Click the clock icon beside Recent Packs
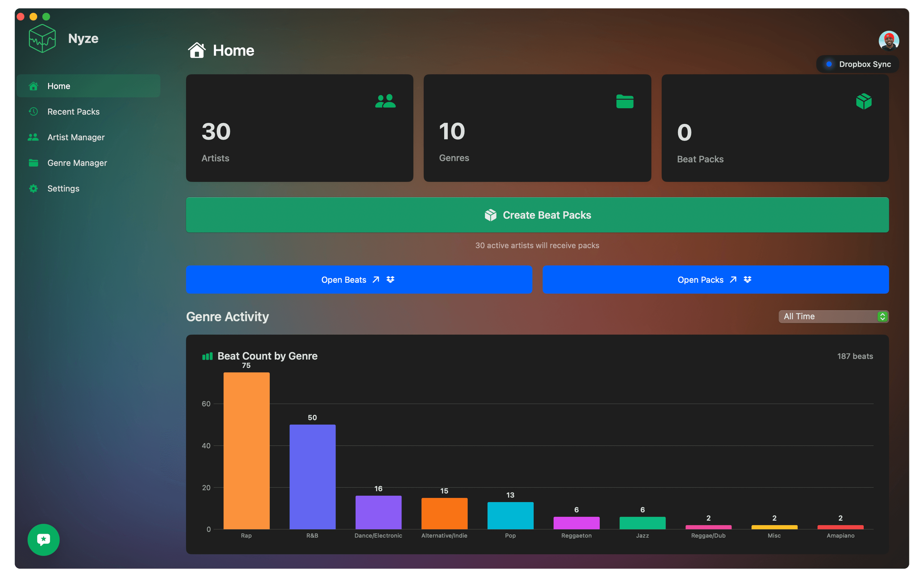Image resolution: width=924 pixels, height=577 pixels. coord(33,112)
